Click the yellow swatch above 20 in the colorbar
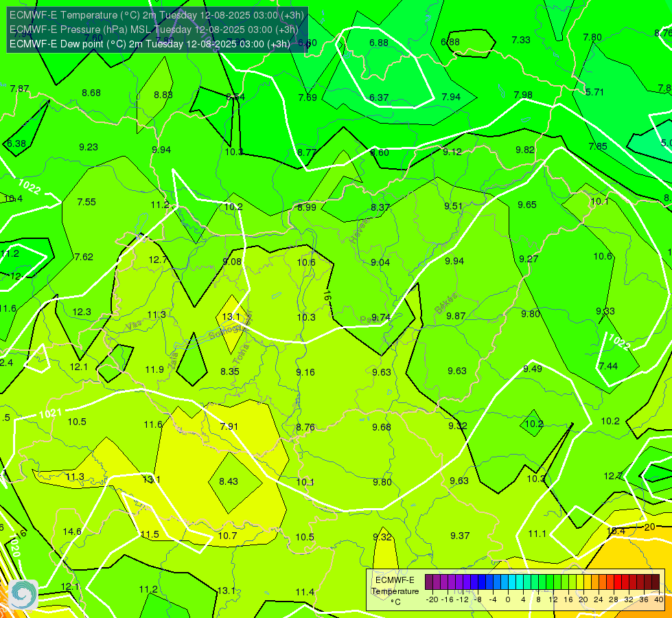 point(580,582)
